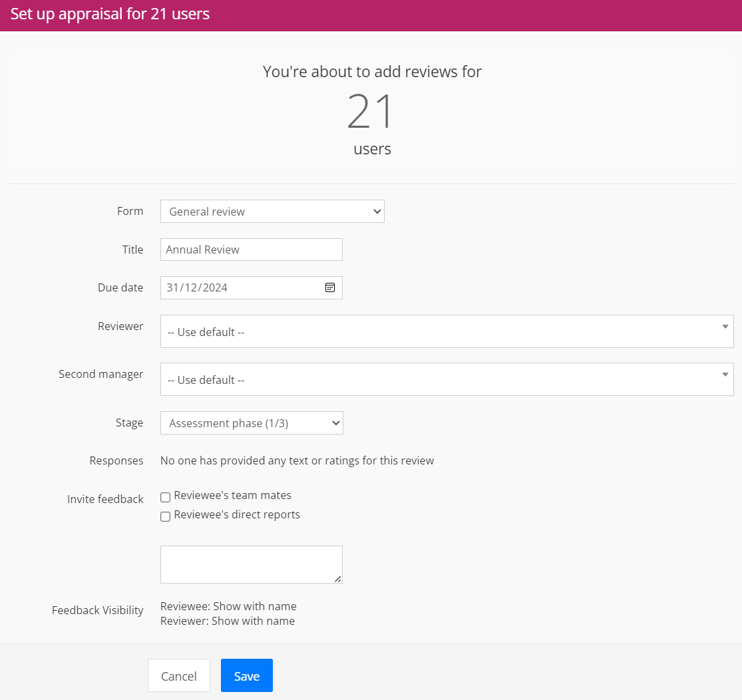
Task: Select the year segment 2024 in Due date
Action: click(x=215, y=288)
